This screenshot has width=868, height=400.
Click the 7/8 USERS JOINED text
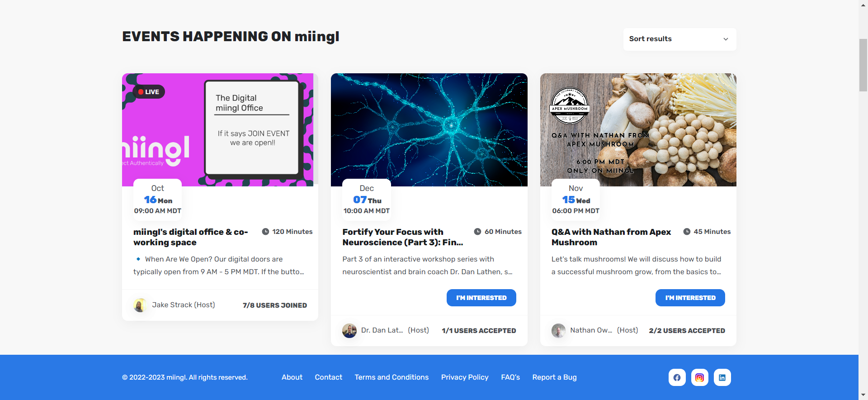pos(275,305)
